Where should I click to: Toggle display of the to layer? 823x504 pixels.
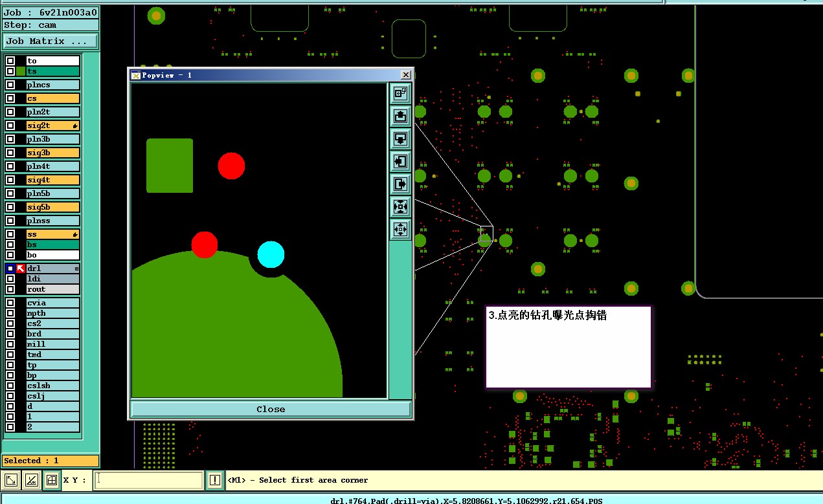10,61
